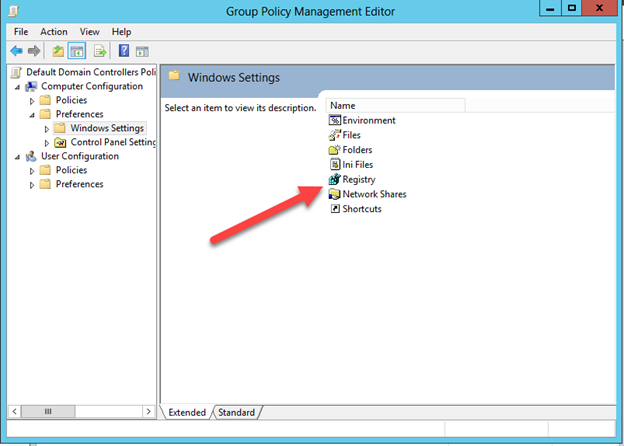This screenshot has width=624, height=446.
Task: Open Help via the question mark icon
Action: (x=124, y=51)
